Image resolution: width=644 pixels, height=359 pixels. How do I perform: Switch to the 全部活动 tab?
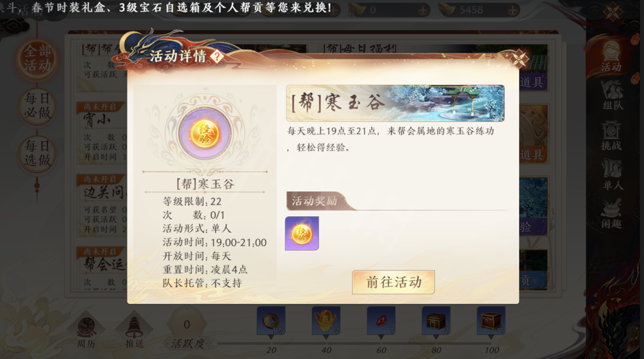click(37, 59)
